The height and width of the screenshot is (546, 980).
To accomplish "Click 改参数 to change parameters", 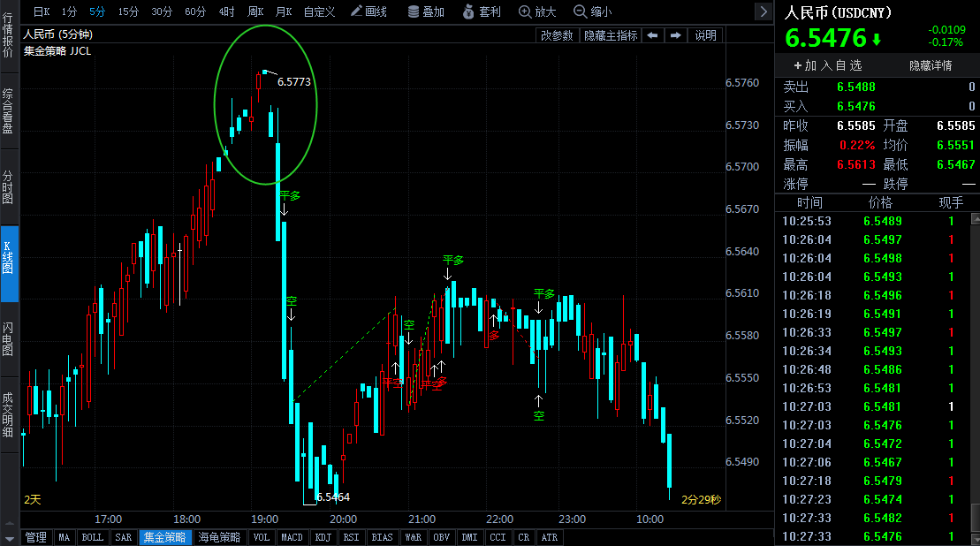I will [557, 35].
